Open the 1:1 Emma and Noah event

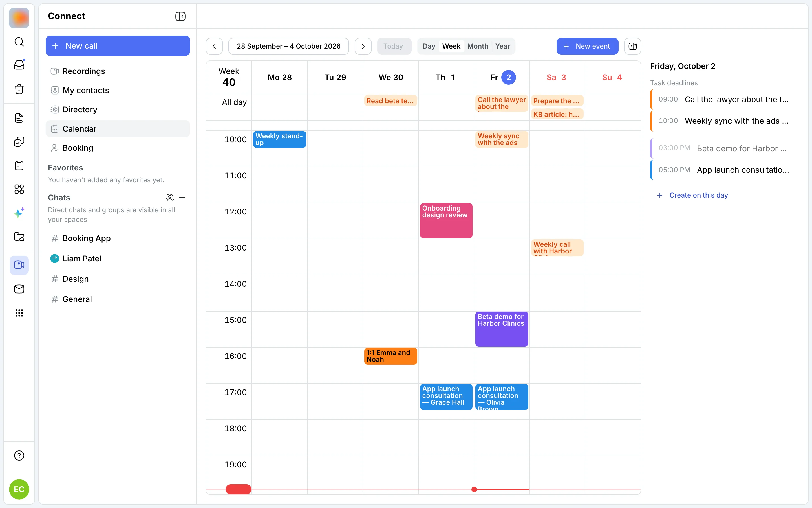point(390,356)
